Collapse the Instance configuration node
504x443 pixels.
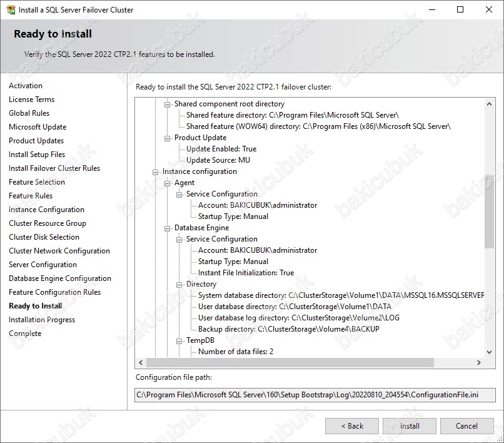155,172
